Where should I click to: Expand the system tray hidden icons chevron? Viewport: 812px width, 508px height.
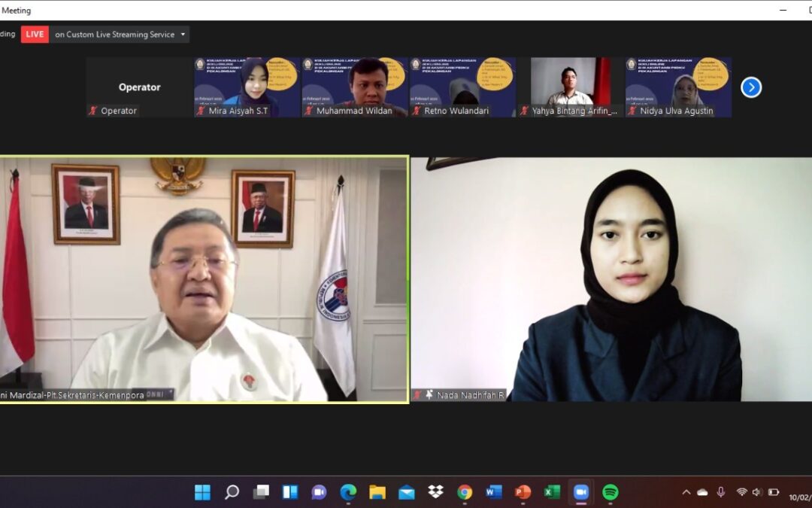tap(686, 492)
